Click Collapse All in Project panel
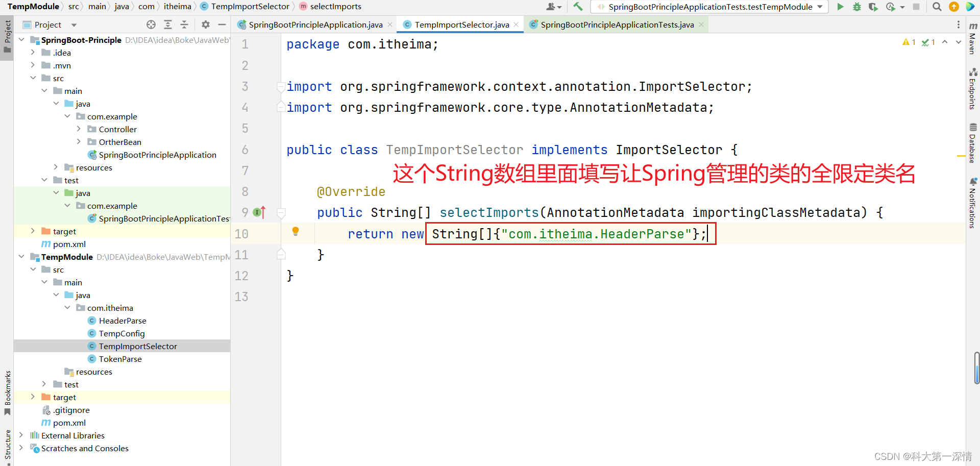Image resolution: width=980 pixels, height=466 pixels. [184, 24]
